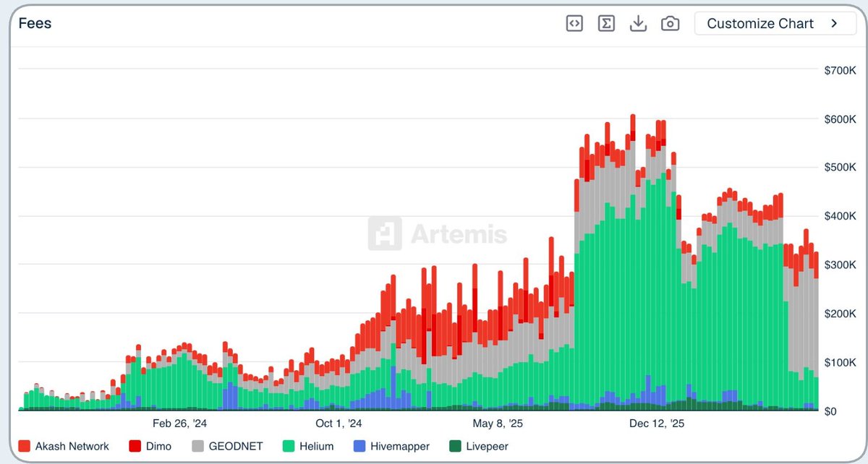This screenshot has width=868, height=464.
Task: Click the tallest bar near $600K
Action: click(x=633, y=262)
